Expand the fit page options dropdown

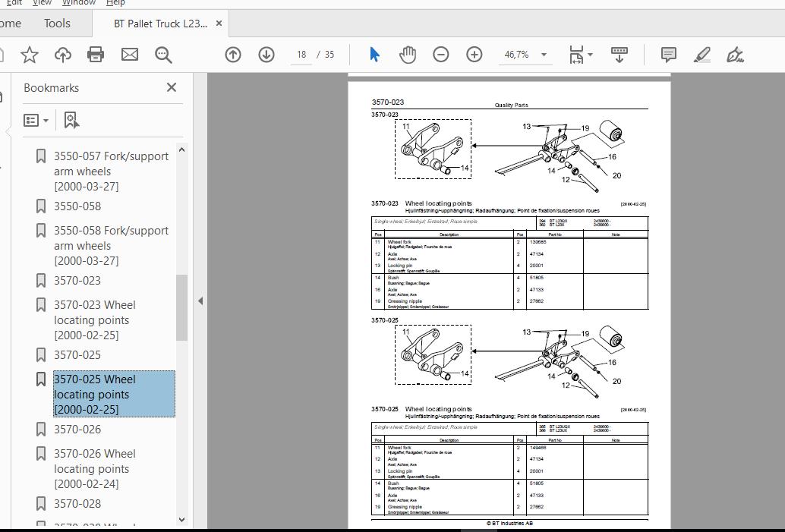[x=590, y=55]
